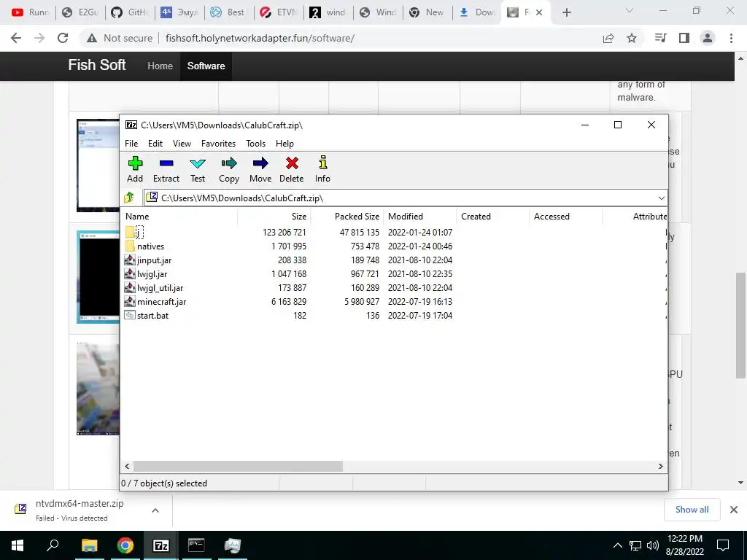
Task: Open Chrome three-dot menu
Action: (x=731, y=38)
